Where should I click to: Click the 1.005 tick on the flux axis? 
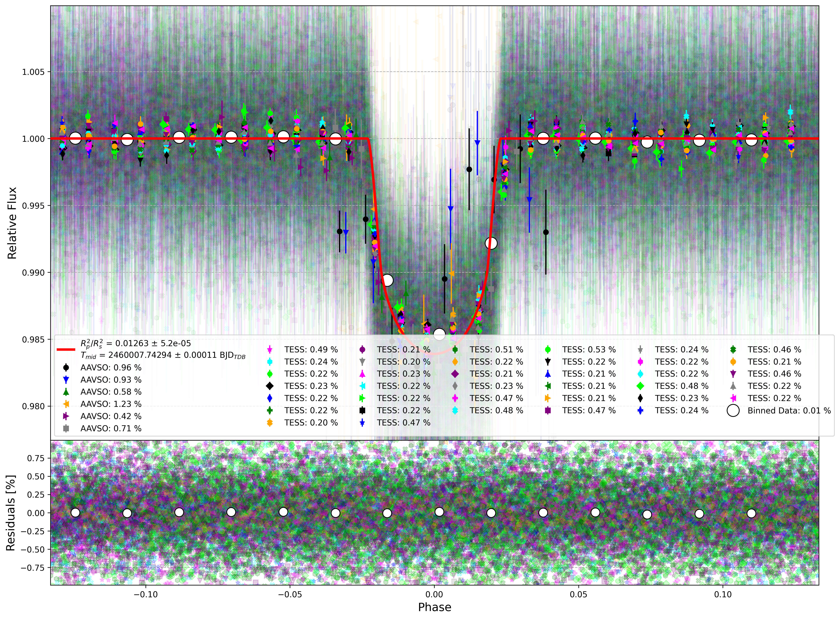(x=33, y=72)
